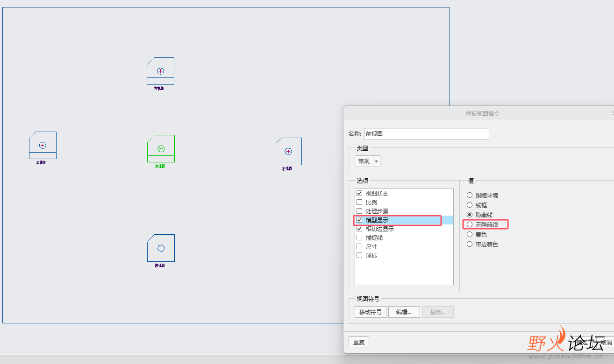Enable the 处理步骤 checkbox
Viewport: 614px width, 364px height.
pos(359,211)
